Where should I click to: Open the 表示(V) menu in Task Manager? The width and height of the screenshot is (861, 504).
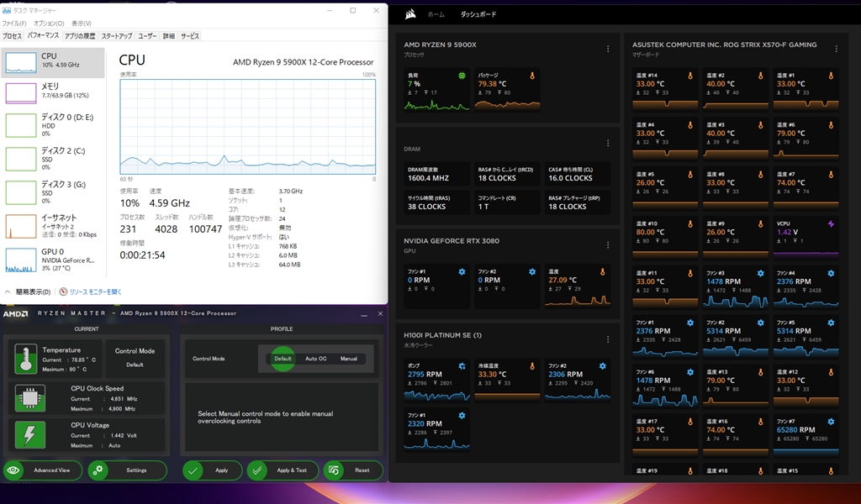pyautogui.click(x=82, y=24)
